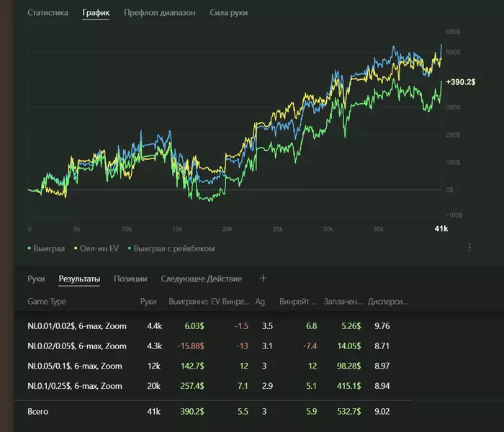
Task: Sort table by Game Type column header
Action: coord(47,302)
